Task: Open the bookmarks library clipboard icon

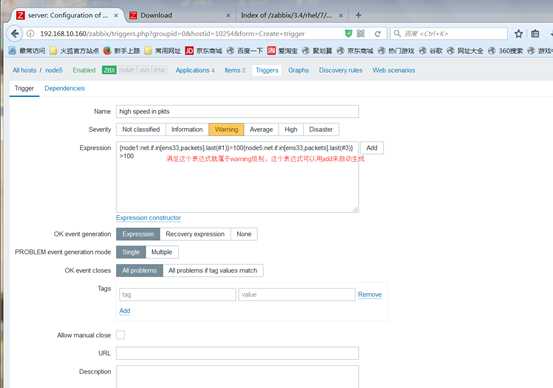Action: 535,34
